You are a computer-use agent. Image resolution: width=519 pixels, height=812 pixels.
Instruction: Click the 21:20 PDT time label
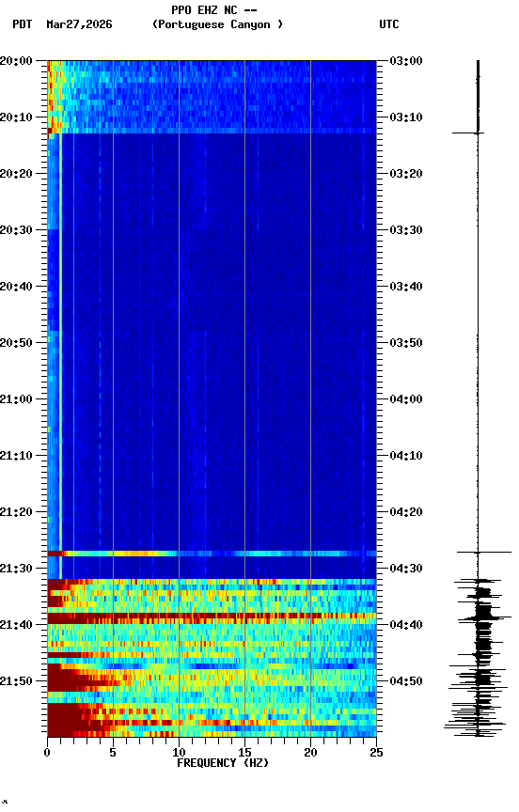coord(16,513)
